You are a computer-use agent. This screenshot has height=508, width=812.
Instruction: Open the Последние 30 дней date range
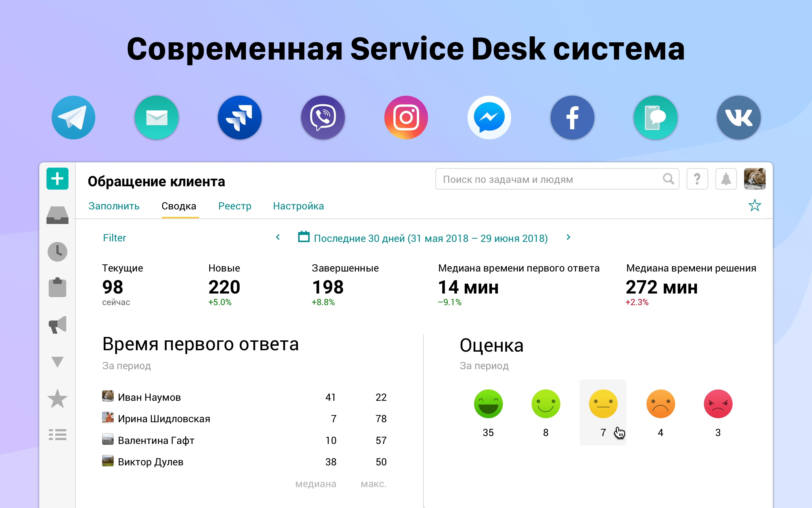(431, 238)
